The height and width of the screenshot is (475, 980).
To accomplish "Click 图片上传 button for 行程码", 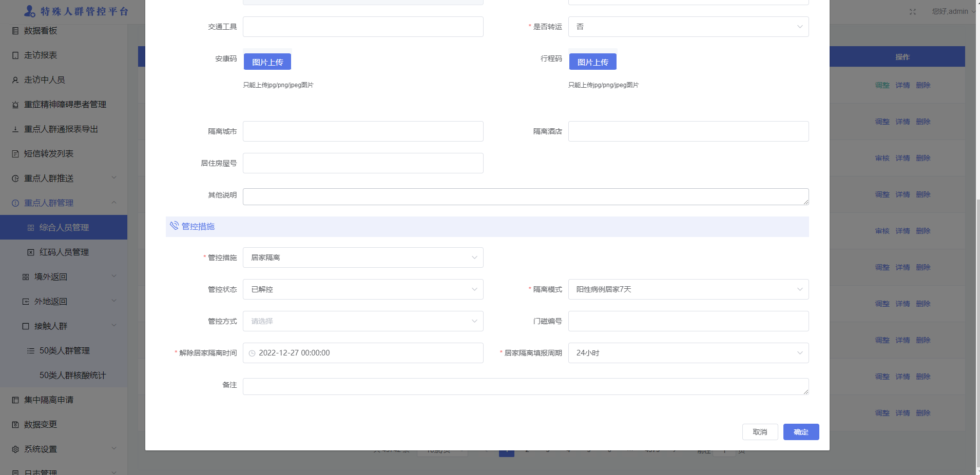I will 593,62.
